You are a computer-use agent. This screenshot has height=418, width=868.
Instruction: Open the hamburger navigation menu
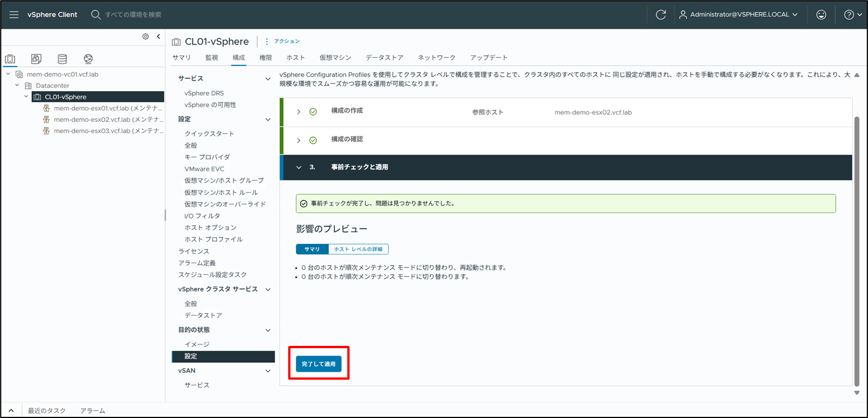pos(14,15)
